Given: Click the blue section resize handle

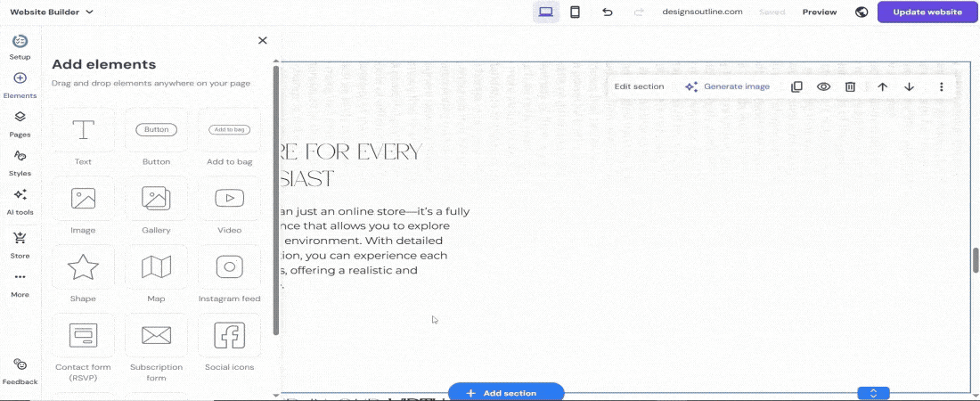Looking at the screenshot, I should coord(874,393).
